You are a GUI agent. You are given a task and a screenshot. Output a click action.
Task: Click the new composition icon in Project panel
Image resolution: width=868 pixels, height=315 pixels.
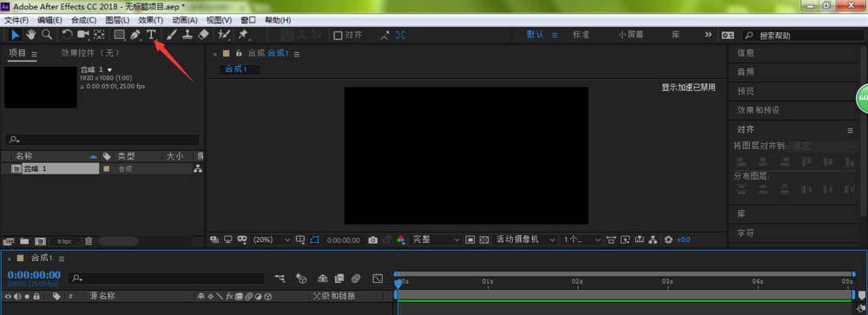pyautogui.click(x=40, y=241)
